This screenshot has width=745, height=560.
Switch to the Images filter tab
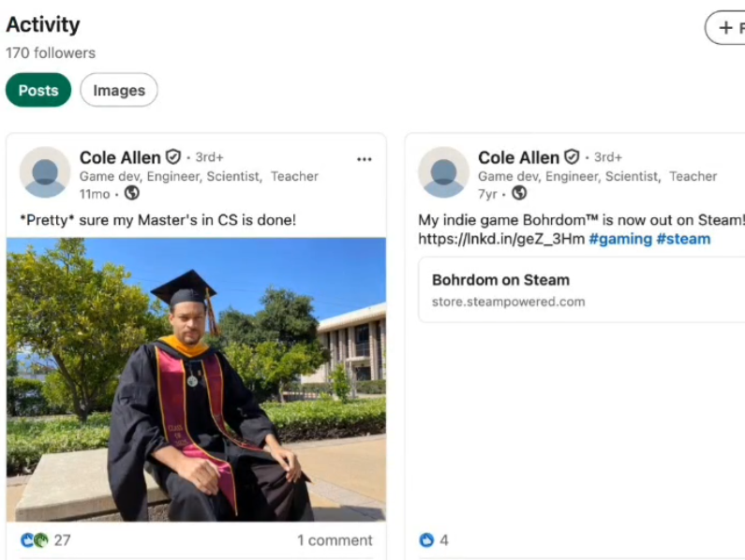pos(119,90)
